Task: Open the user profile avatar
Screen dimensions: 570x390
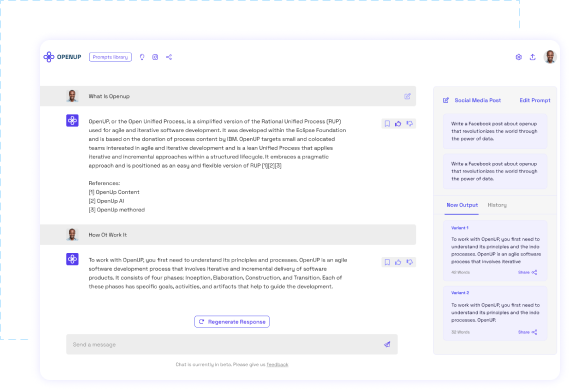Action: (550, 57)
